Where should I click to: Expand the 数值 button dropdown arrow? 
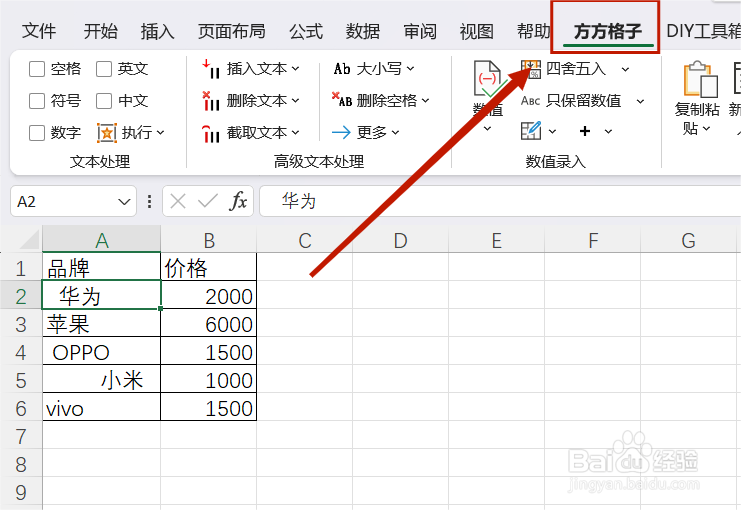coord(488,129)
